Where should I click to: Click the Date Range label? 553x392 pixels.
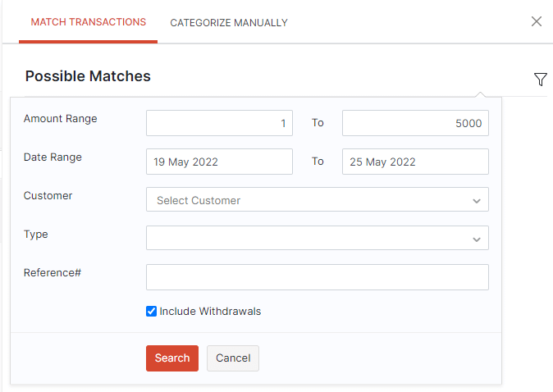pos(53,157)
